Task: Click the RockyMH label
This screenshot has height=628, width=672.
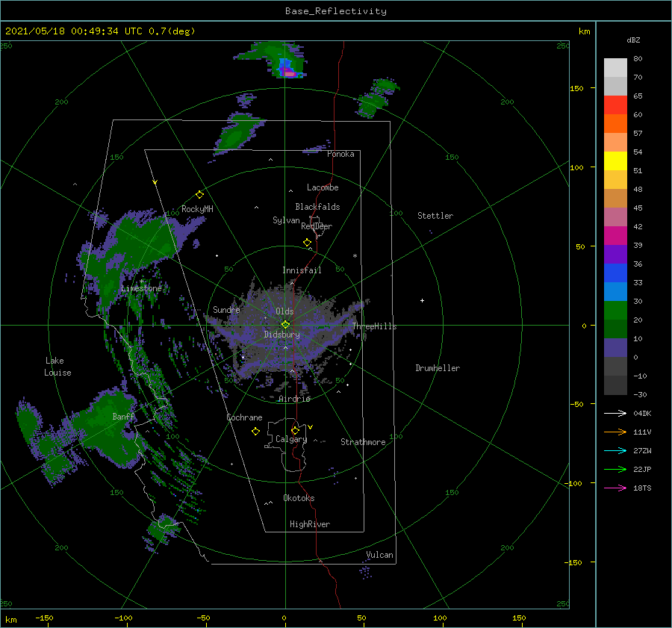Action: tap(197, 209)
